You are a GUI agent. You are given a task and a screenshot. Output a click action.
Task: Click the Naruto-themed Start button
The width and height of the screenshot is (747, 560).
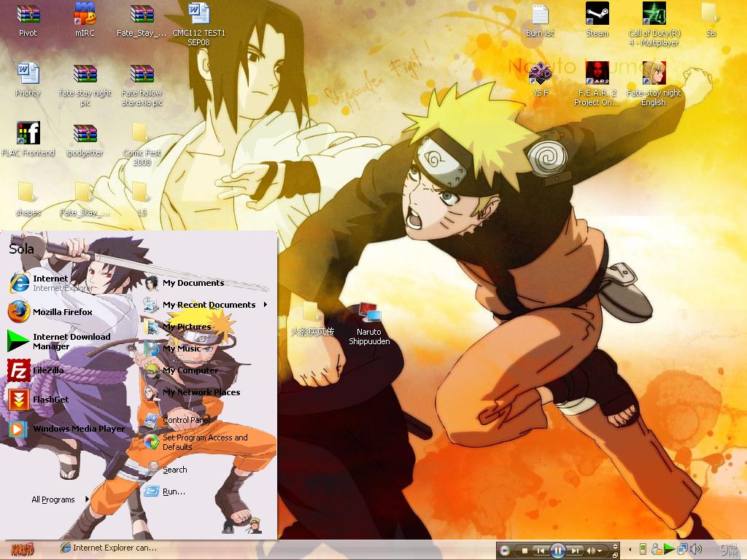23,549
